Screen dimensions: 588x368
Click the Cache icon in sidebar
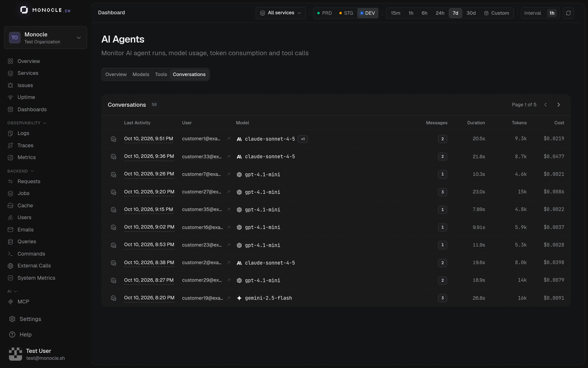(x=10, y=205)
